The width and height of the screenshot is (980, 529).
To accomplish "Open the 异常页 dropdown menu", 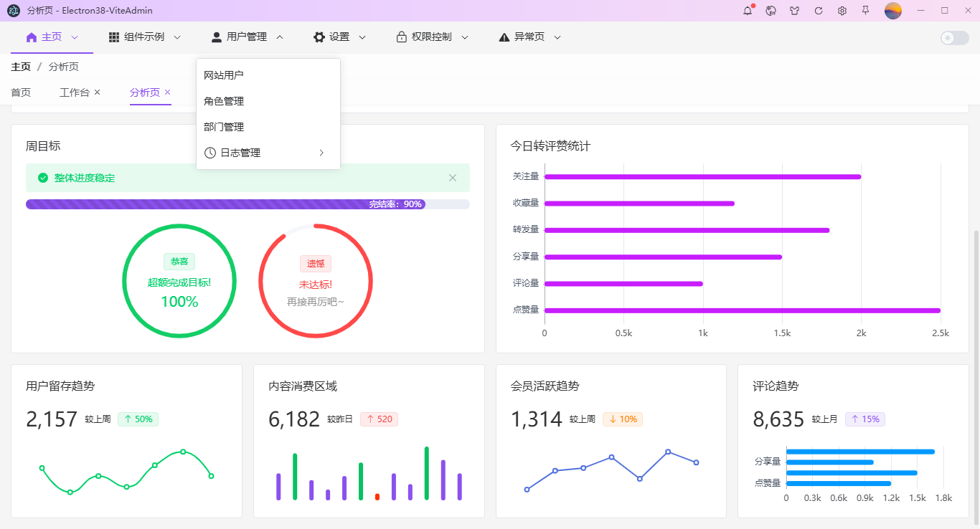I will (529, 37).
